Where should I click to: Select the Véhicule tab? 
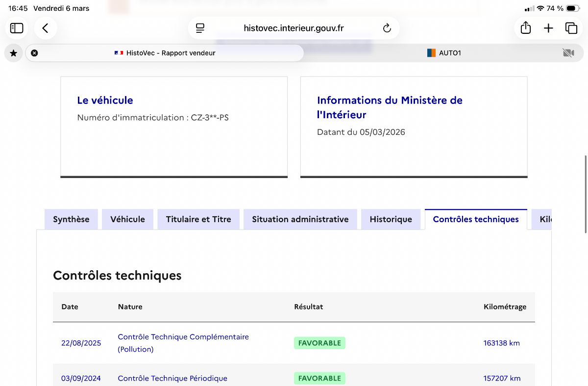127,219
